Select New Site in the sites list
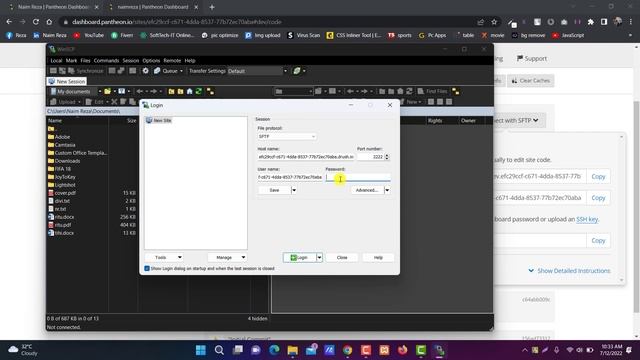Screen dimensions: 640x360 point(159,120)
